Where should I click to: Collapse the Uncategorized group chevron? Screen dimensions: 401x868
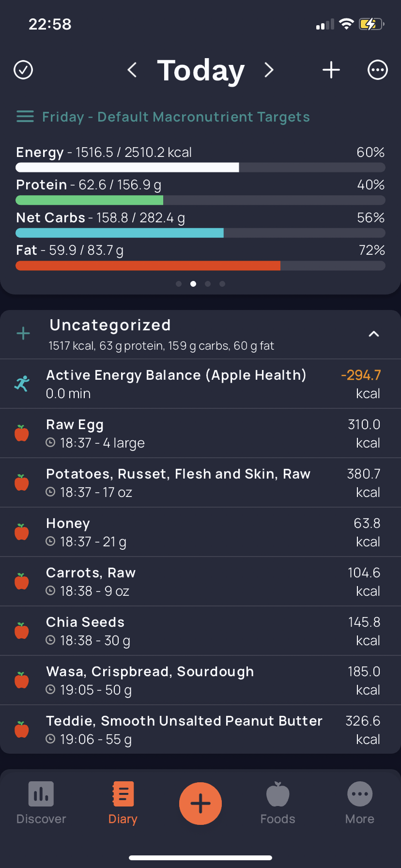[x=374, y=334]
